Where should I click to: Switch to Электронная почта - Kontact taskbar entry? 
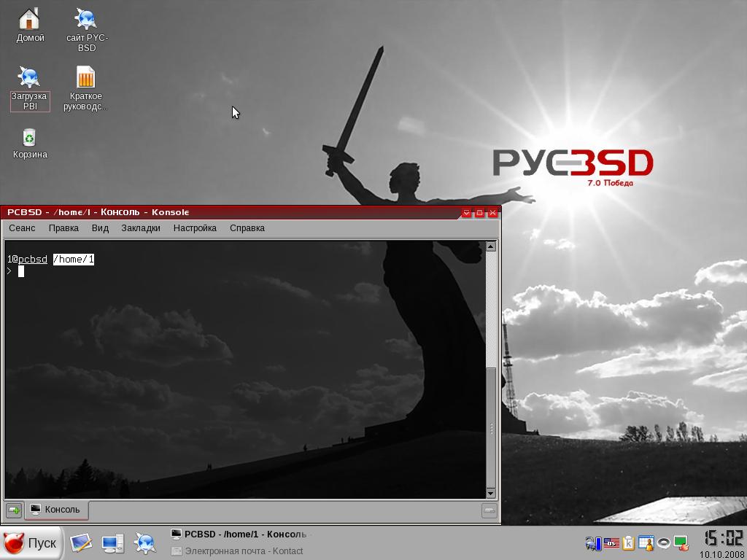click(x=237, y=551)
